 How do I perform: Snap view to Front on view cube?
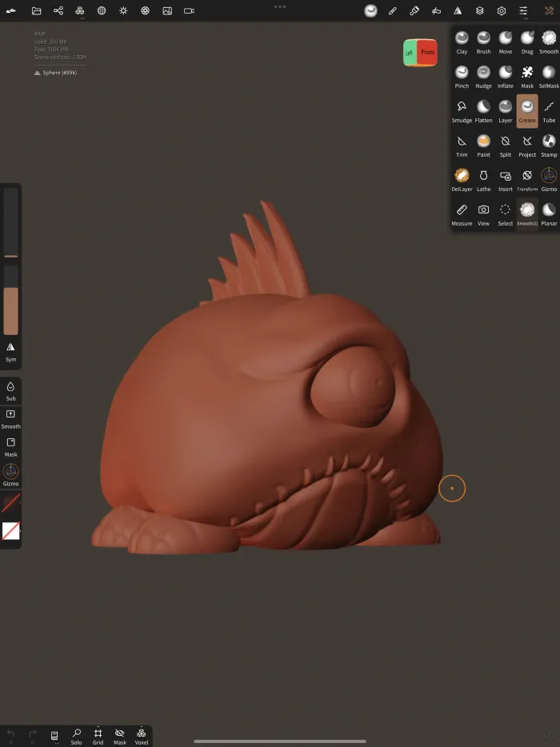click(428, 53)
